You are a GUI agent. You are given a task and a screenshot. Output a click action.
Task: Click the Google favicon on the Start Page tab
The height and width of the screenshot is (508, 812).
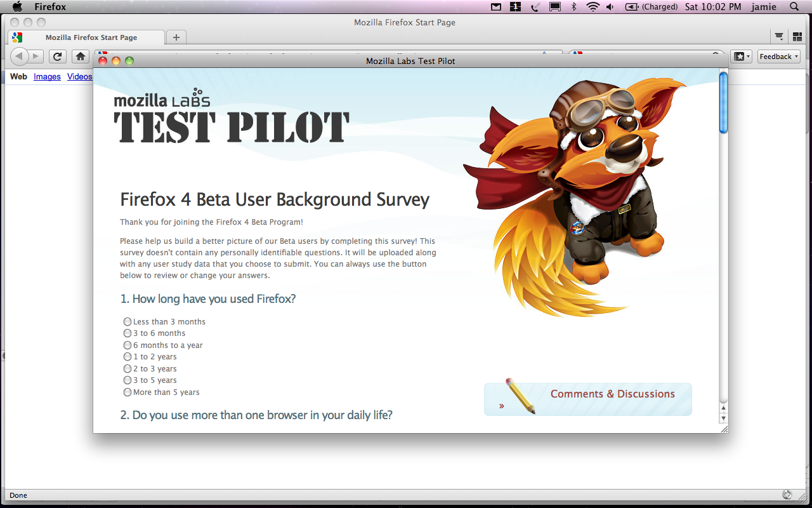coord(17,37)
